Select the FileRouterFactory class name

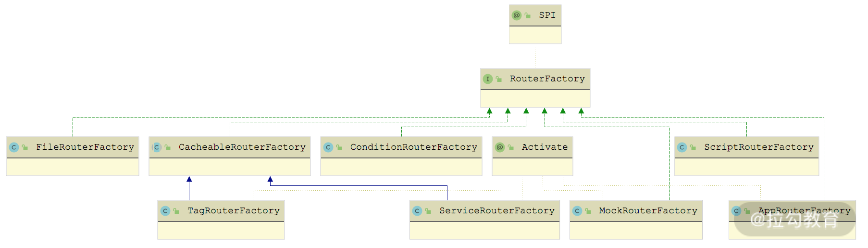[x=85, y=147]
